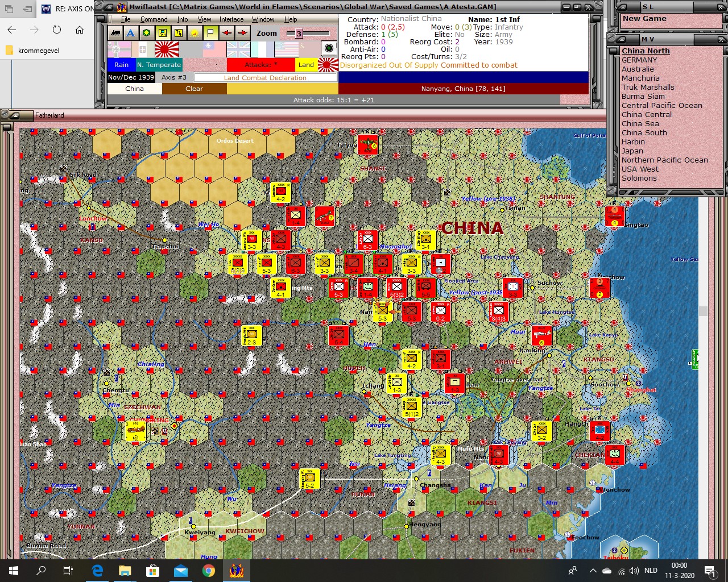Open the Command menu
Screen dimensions: 728x582
point(154,19)
